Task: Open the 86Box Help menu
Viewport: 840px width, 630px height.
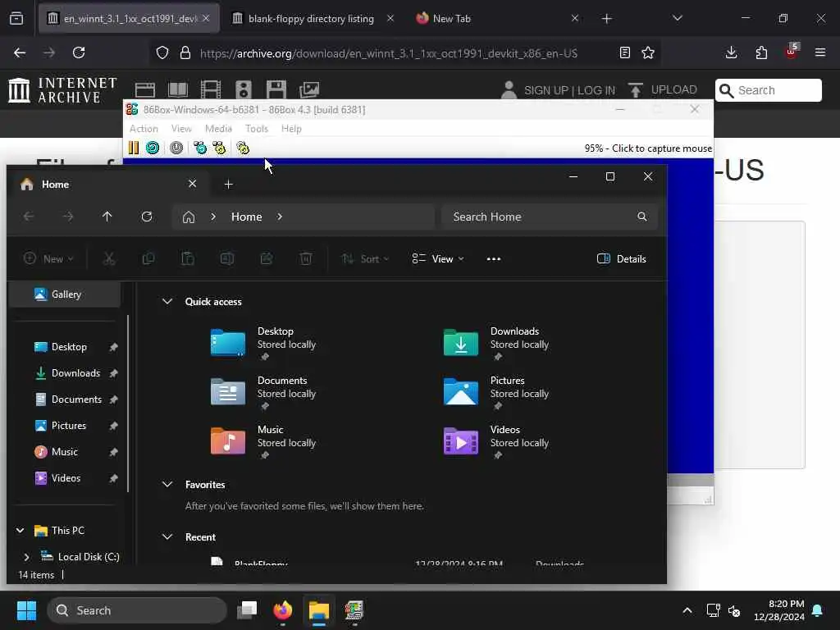Action: point(291,129)
